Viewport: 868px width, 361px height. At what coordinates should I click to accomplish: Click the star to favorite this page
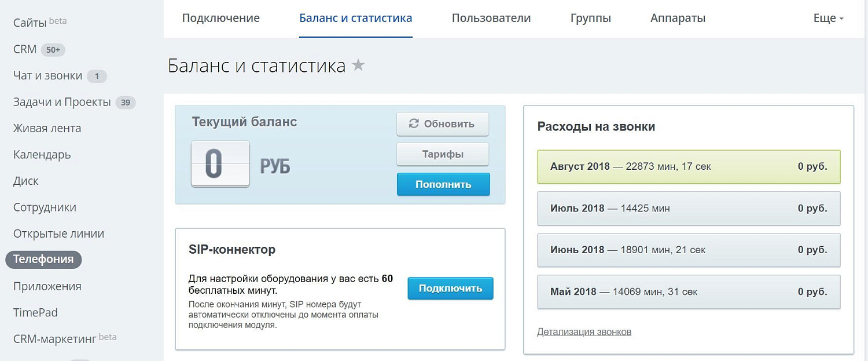pos(358,65)
